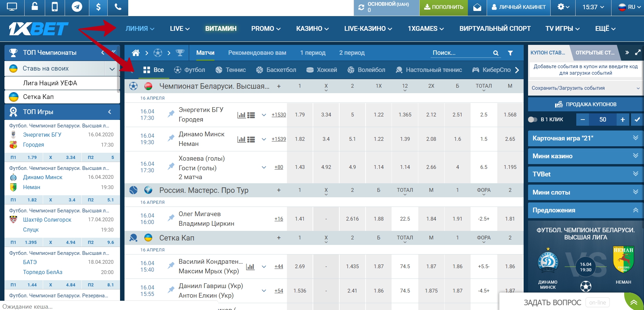Confirm one-click stake with checkmark
Viewport: 644px width, 310px height.
tap(637, 120)
